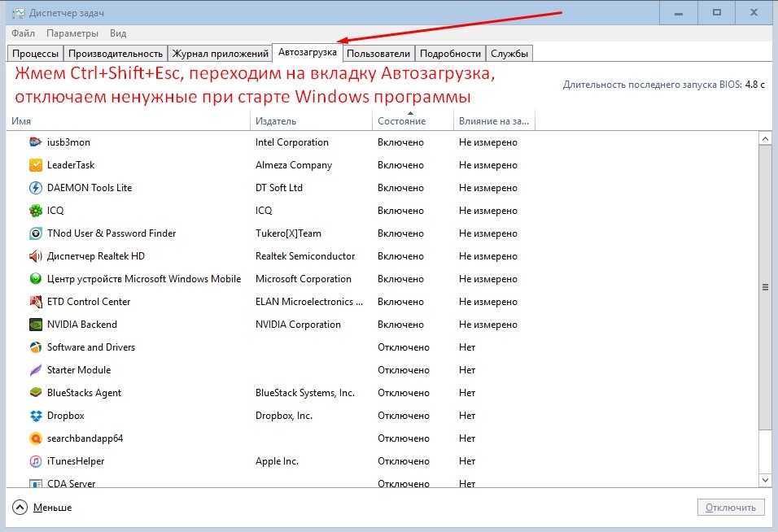The height and width of the screenshot is (532, 778).
Task: Click the searchbandapp64 icon
Action: [35, 438]
